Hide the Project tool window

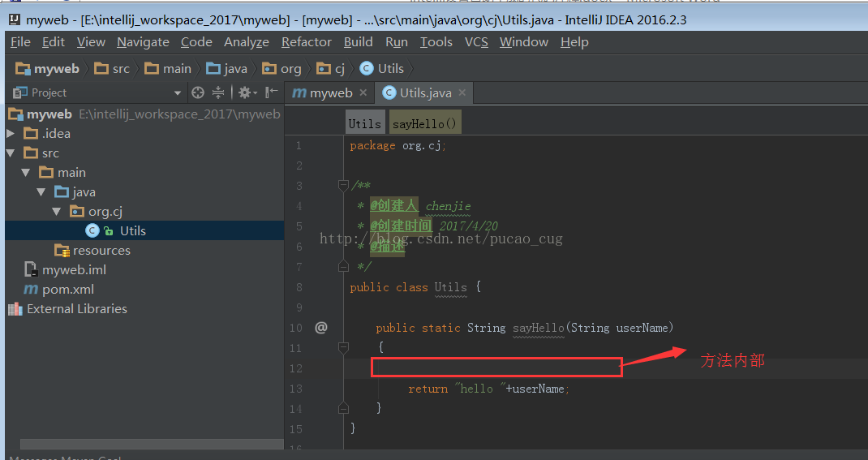[271, 92]
